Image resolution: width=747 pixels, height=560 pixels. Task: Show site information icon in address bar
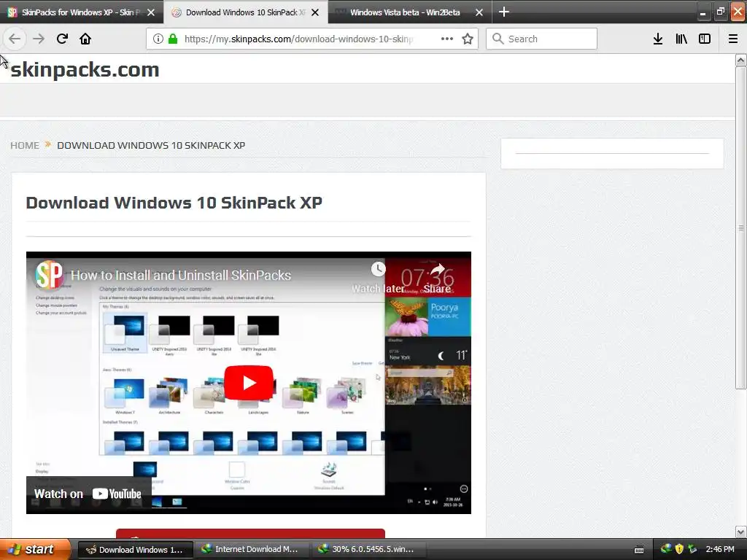pyautogui.click(x=158, y=39)
